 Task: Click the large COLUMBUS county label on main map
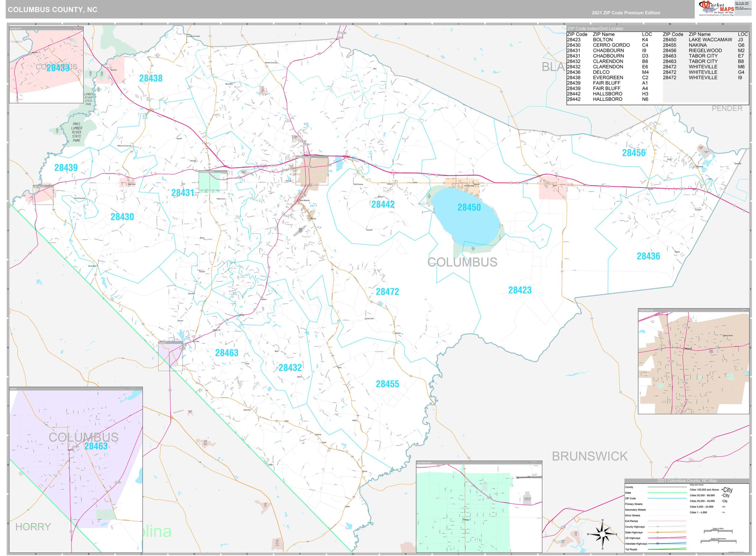click(462, 262)
